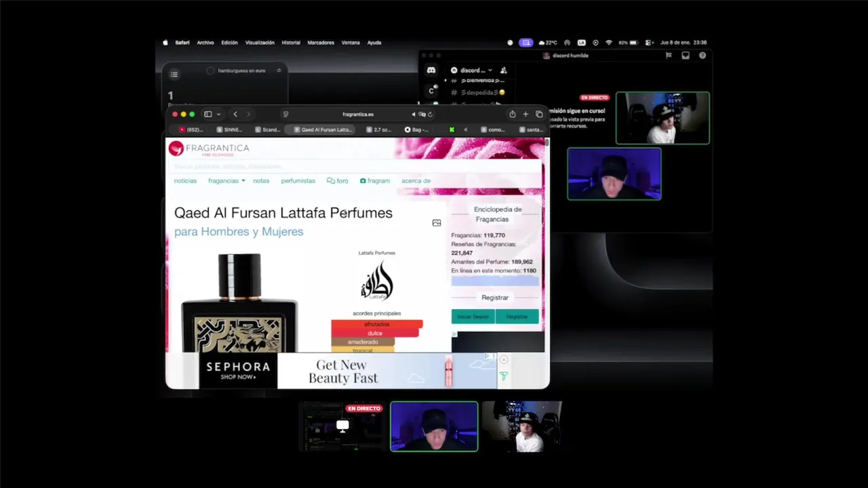868x488 pixels.
Task: Click the Lattafa Perfumes brand logo
Action: (377, 280)
